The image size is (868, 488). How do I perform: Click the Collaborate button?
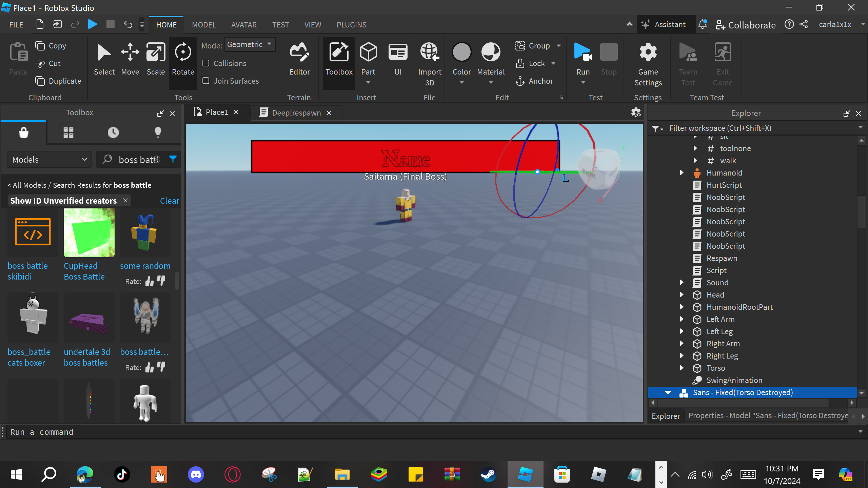pyautogui.click(x=746, y=25)
